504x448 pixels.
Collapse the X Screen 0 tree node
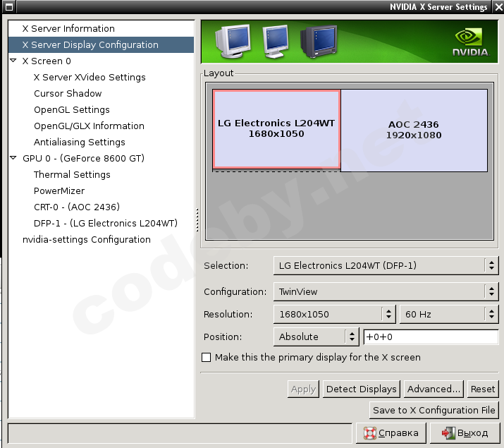coord(13,61)
